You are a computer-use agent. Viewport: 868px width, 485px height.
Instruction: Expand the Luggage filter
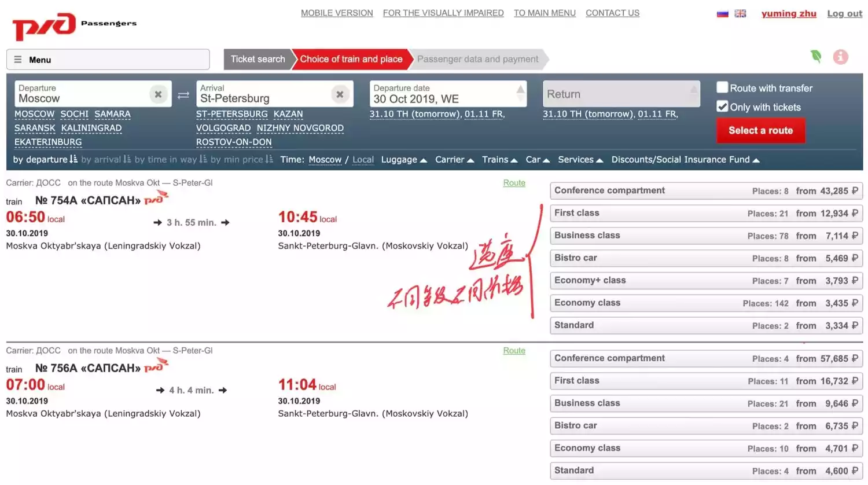tap(403, 160)
